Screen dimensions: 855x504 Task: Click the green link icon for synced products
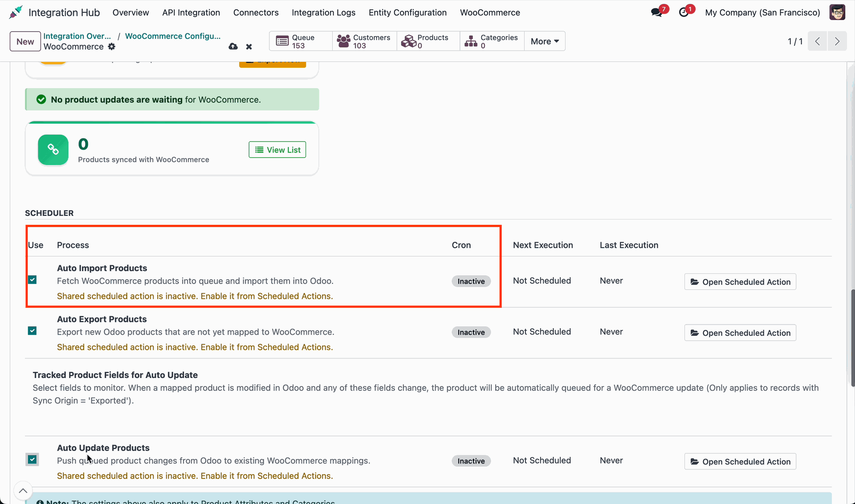point(53,150)
